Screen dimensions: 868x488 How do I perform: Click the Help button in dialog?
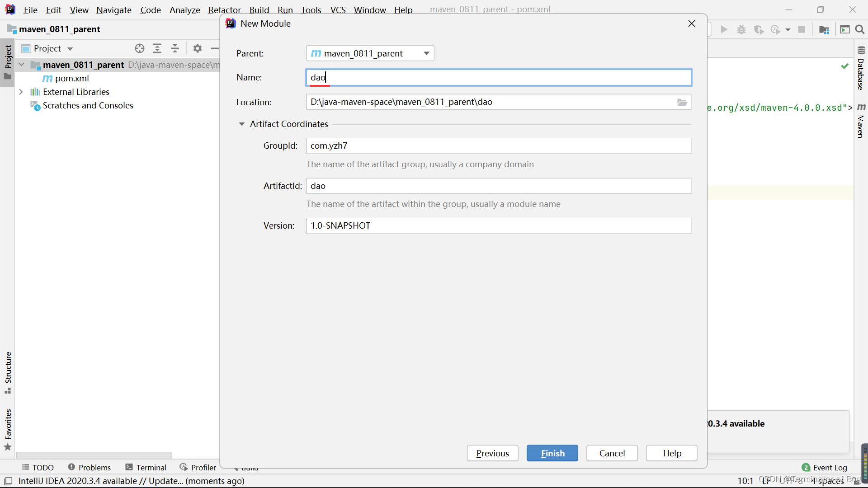[x=671, y=453]
